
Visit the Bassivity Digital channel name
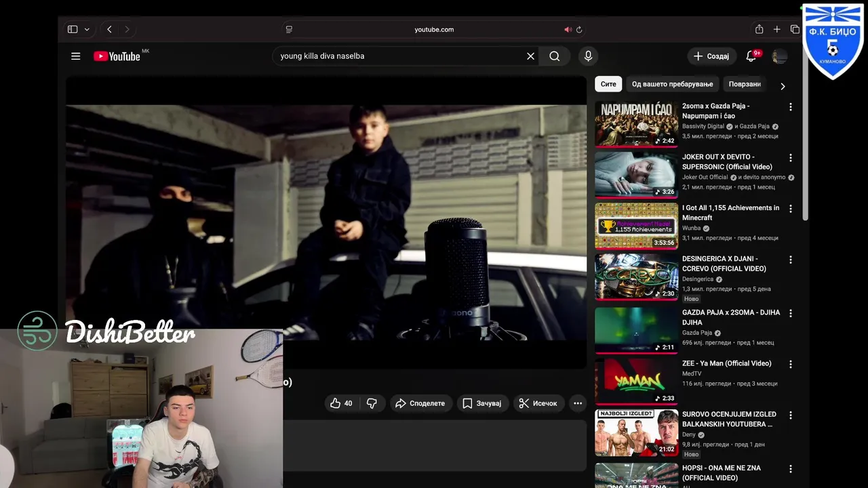click(x=703, y=126)
